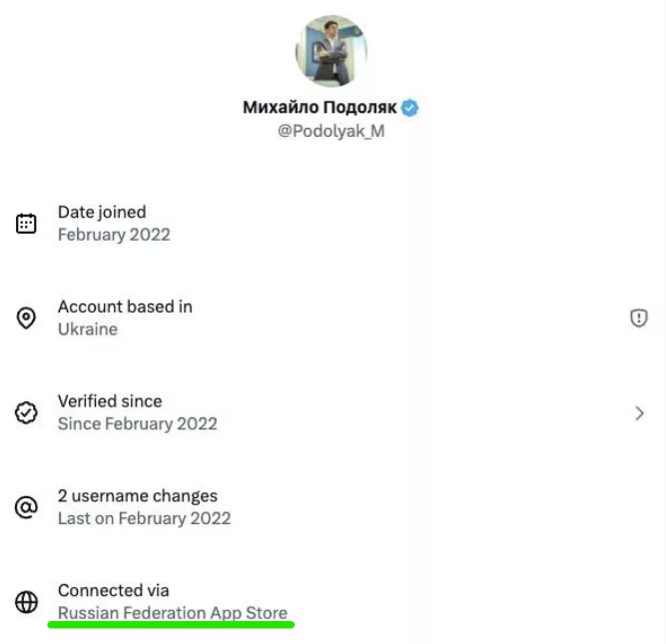Open the Verified since row
This screenshot has height=644, width=666.
[x=110, y=401]
